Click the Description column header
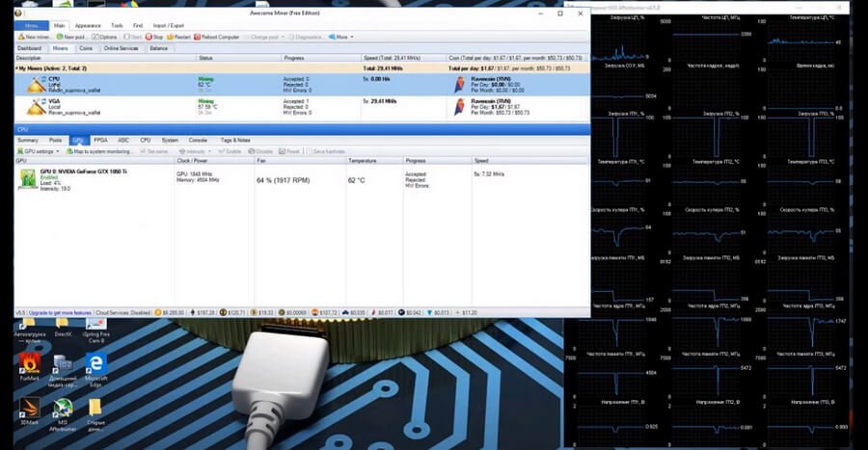 point(105,58)
